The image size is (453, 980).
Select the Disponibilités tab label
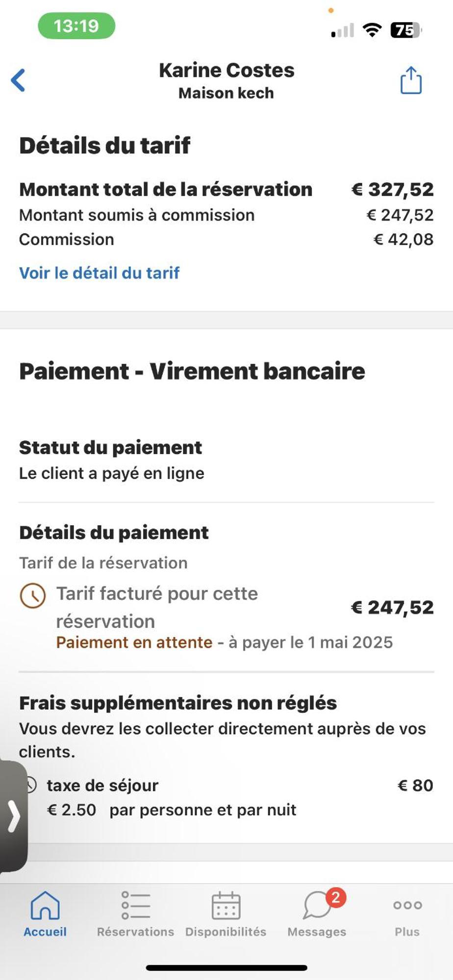pos(226,931)
